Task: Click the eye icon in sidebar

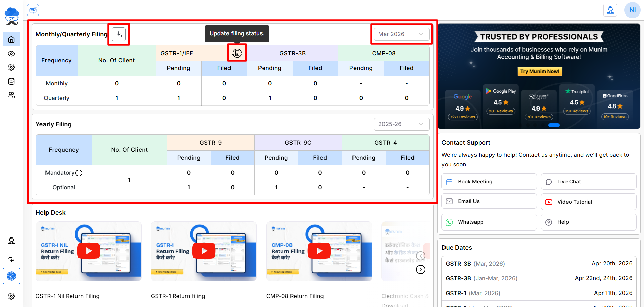Action: tap(11, 54)
